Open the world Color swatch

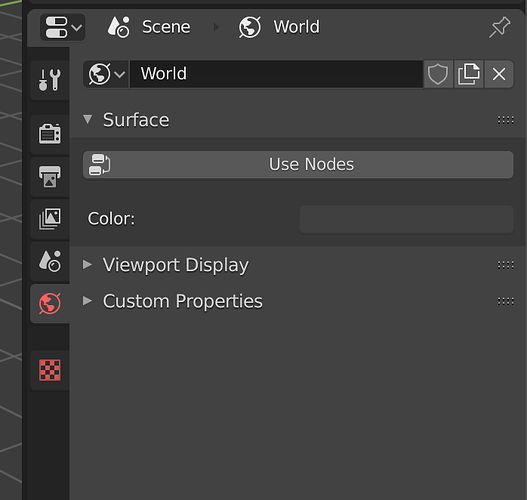pyautogui.click(x=406, y=219)
